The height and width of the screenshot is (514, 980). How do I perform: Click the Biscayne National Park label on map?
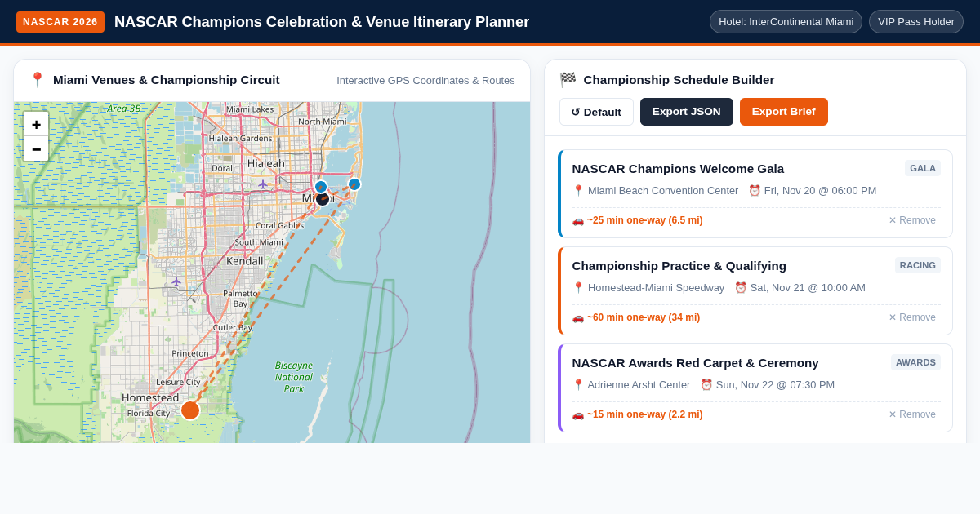pos(293,377)
